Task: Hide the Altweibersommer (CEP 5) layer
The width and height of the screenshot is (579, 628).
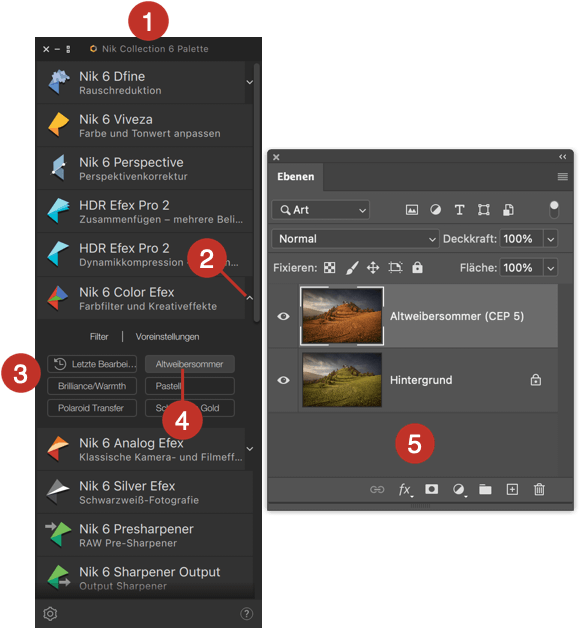Action: 283,316
